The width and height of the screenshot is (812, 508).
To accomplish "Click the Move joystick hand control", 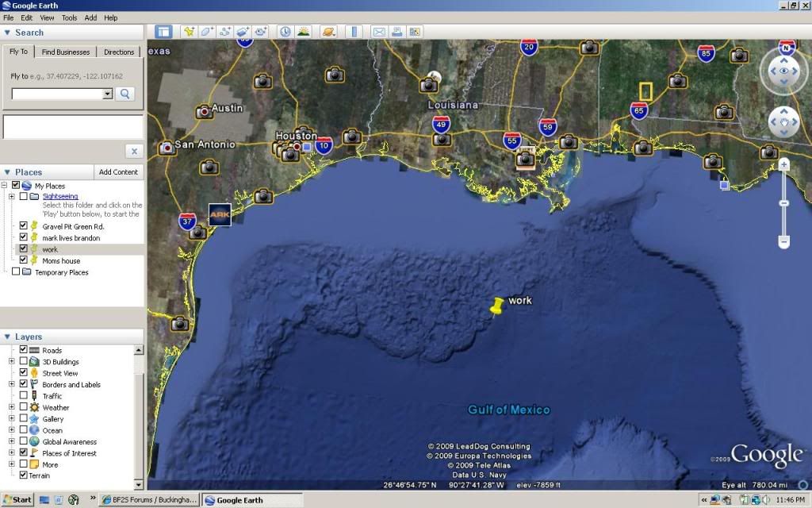I will click(784, 122).
